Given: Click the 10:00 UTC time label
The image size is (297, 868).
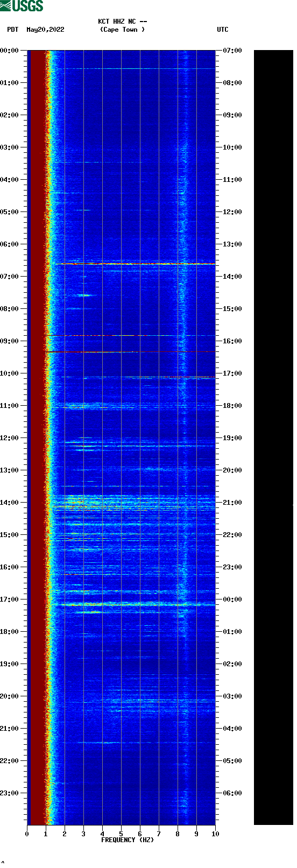Looking at the screenshot, I should click(x=232, y=147).
